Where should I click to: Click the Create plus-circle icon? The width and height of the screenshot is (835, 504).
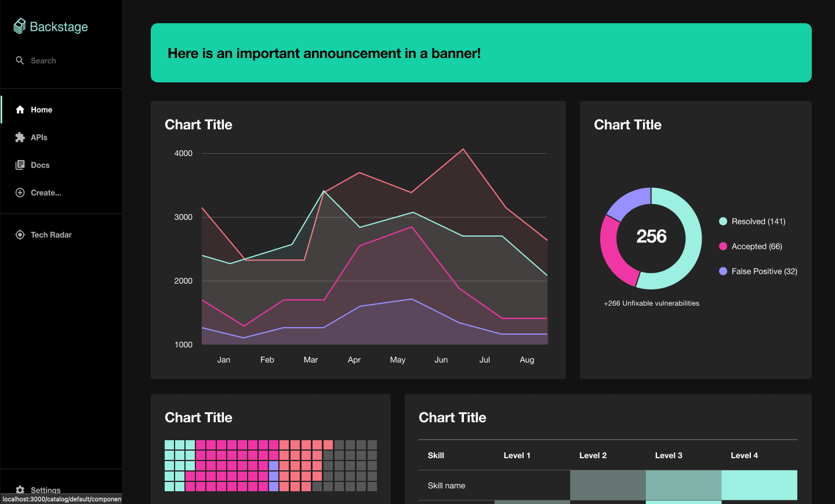point(19,193)
